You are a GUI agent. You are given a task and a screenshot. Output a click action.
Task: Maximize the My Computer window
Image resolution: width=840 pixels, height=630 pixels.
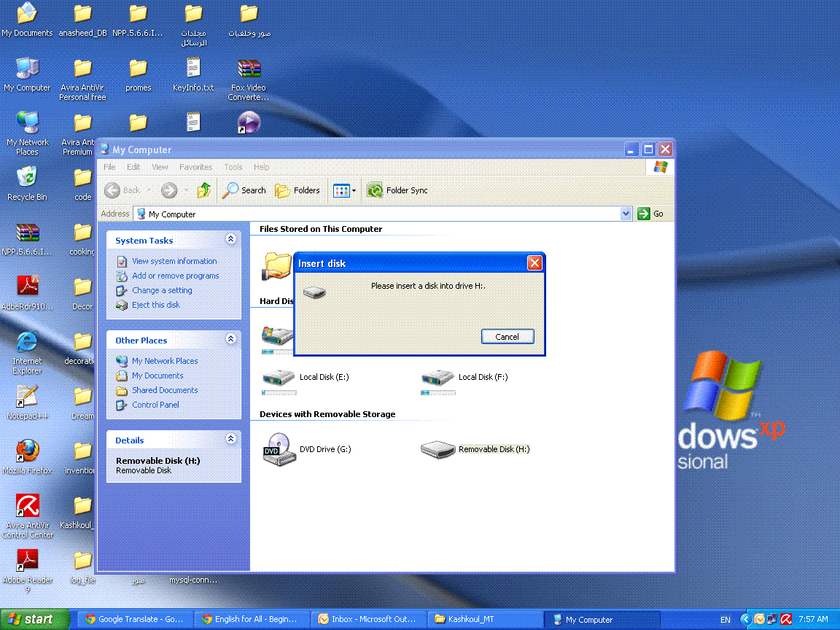tap(648, 149)
